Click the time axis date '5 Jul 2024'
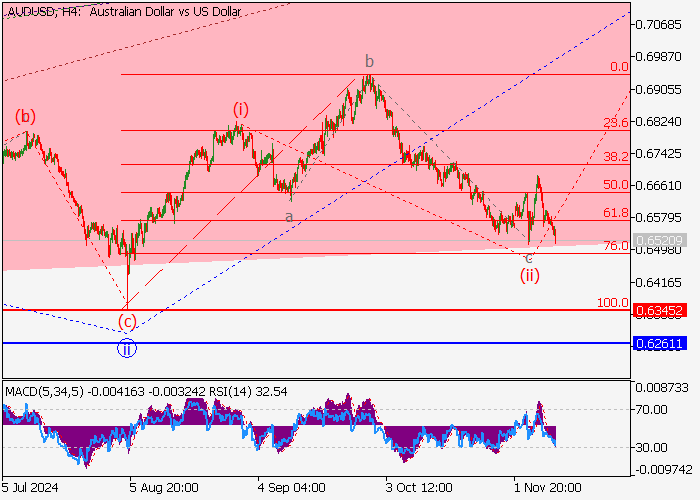Screen dimensions: 700x500 pyautogui.click(x=30, y=488)
